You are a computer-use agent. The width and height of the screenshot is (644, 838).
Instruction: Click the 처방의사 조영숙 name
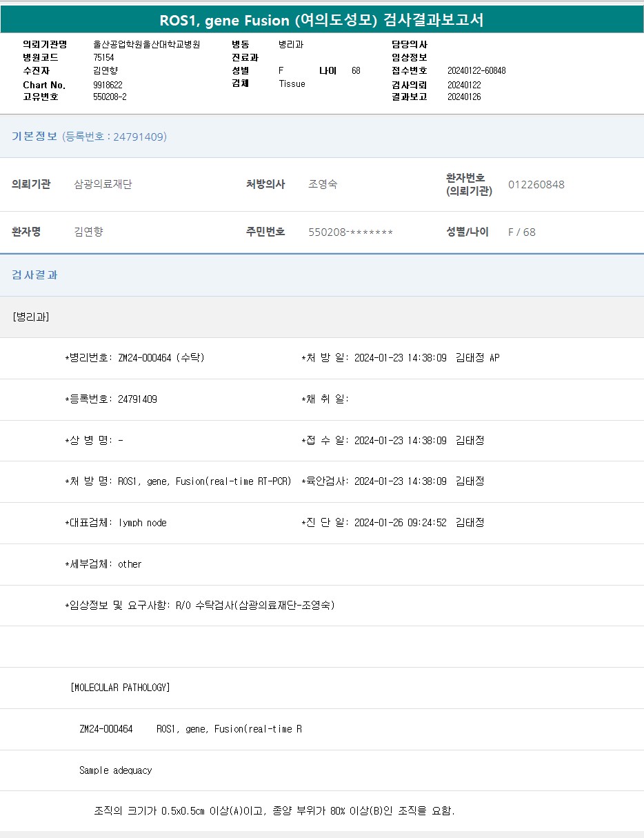coord(323,184)
